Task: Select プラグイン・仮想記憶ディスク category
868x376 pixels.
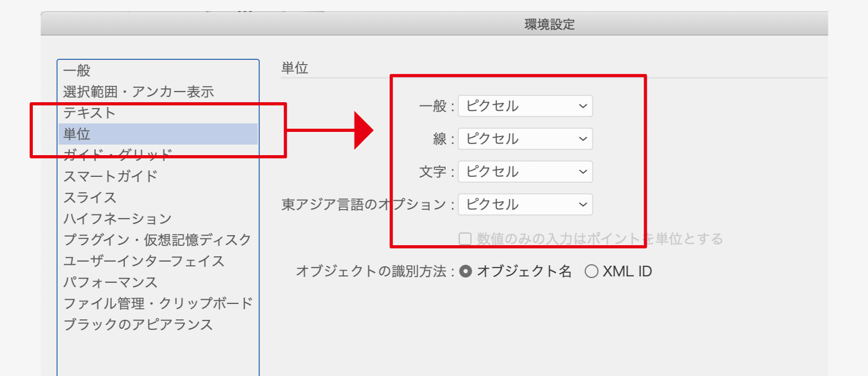Action: pos(157,239)
